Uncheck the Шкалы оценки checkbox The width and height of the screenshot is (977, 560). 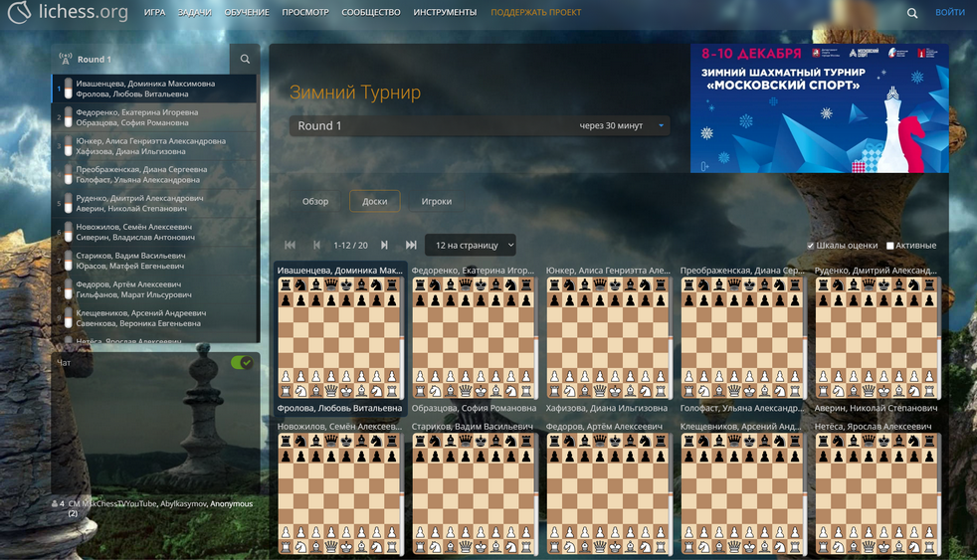pos(811,246)
